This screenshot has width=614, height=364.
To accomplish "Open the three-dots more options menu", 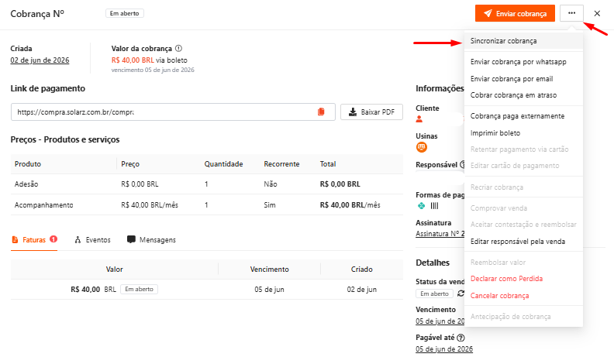I will [x=571, y=13].
